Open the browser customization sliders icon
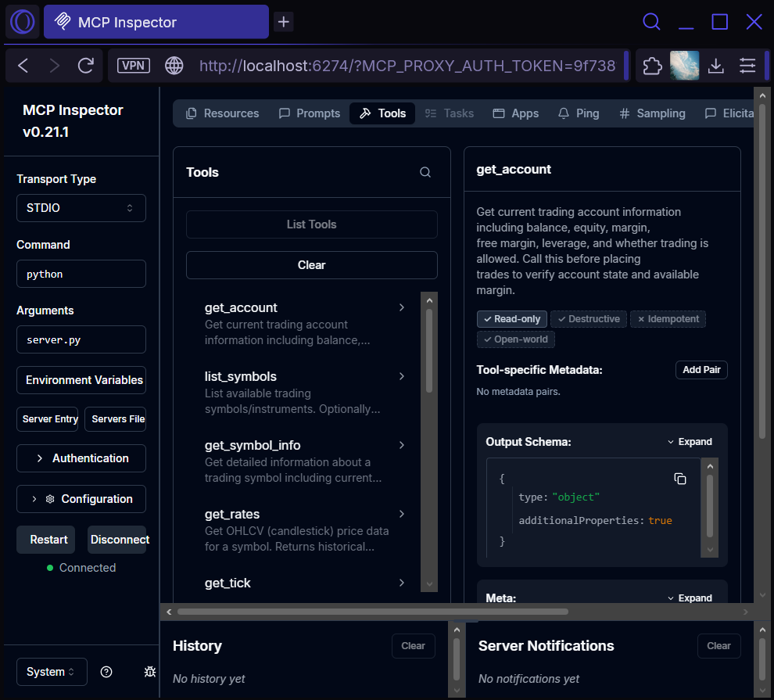The image size is (774, 700). [747, 66]
